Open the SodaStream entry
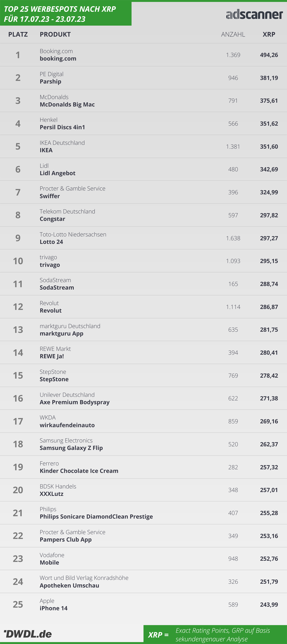This screenshot has height=644, width=287. coord(57,287)
